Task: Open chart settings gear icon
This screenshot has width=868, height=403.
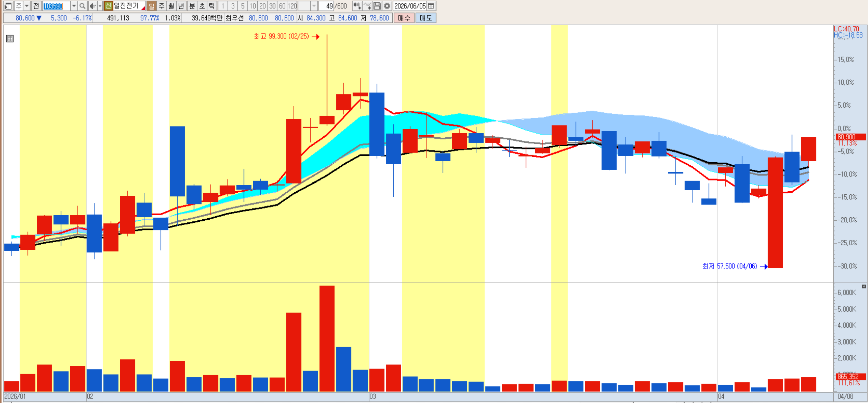Action: (387, 6)
